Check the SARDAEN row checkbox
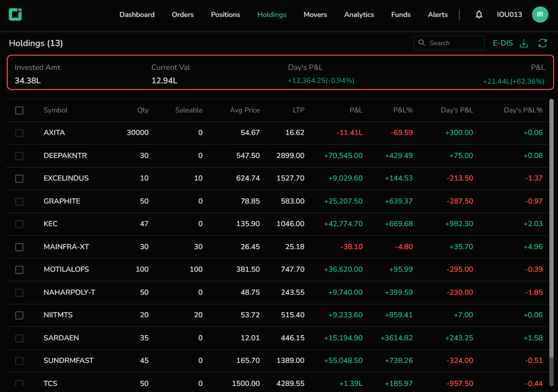This screenshot has height=392, width=558. (x=19, y=338)
